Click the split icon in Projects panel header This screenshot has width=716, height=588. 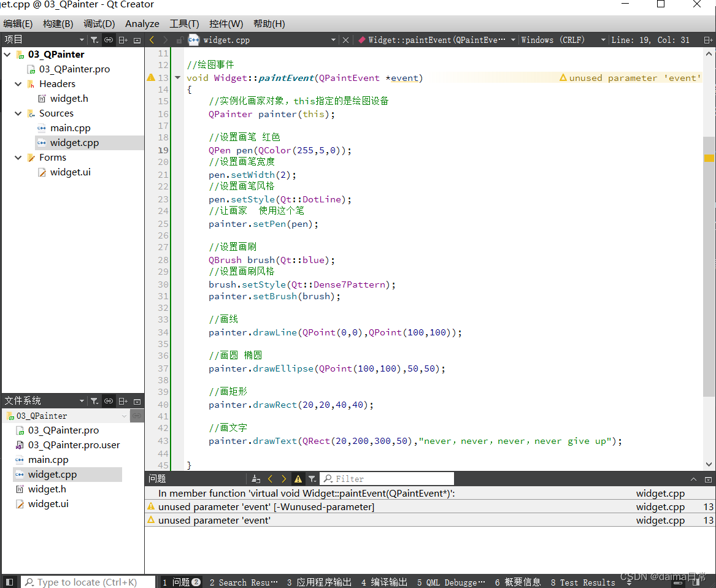click(x=123, y=40)
